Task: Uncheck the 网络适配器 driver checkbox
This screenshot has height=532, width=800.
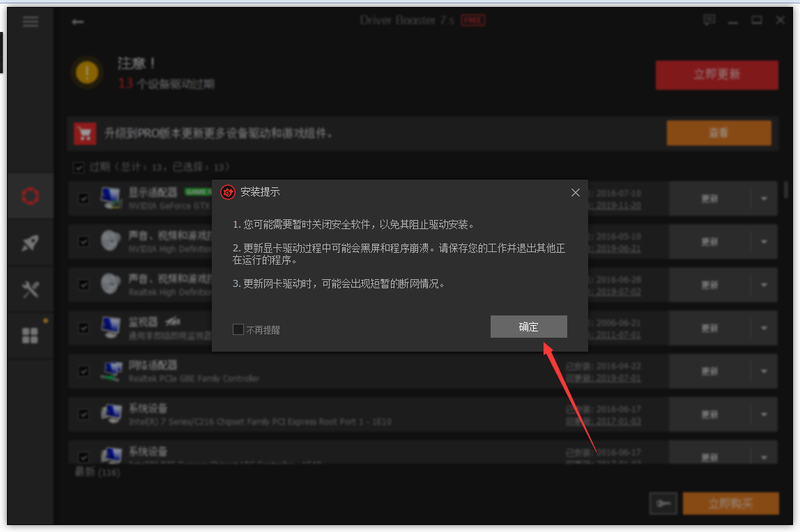Action: coord(84,371)
